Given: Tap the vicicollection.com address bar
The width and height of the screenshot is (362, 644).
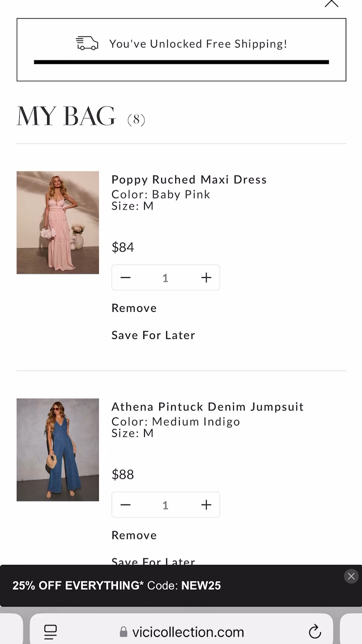Looking at the screenshot, I should click(x=187, y=632).
